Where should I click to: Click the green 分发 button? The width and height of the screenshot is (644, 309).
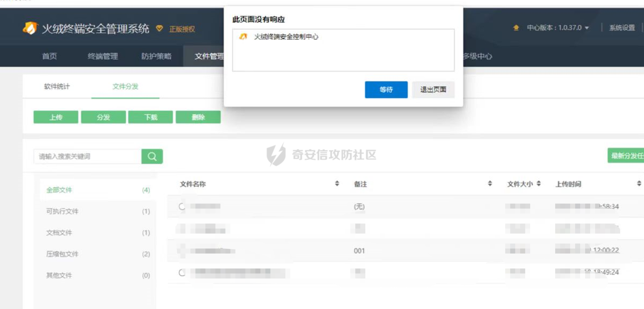(103, 117)
